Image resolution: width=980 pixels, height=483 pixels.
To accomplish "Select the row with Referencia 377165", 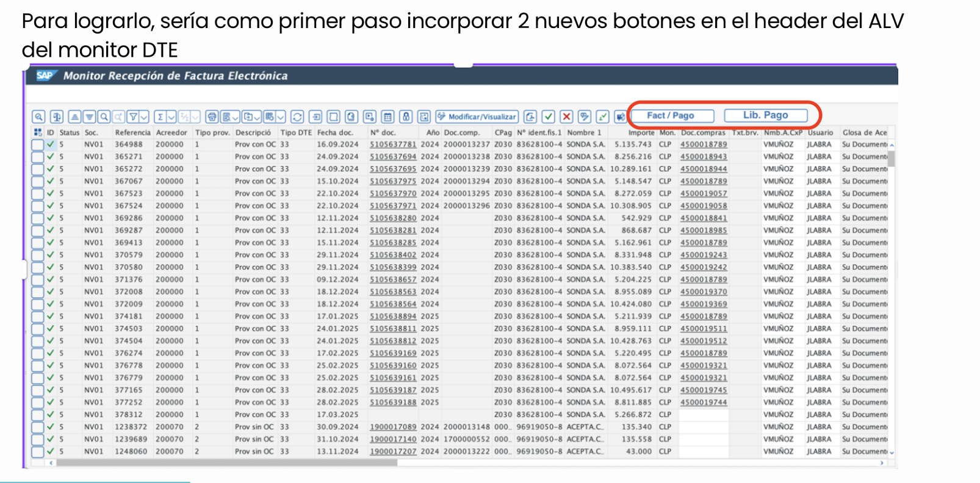I will [37, 390].
